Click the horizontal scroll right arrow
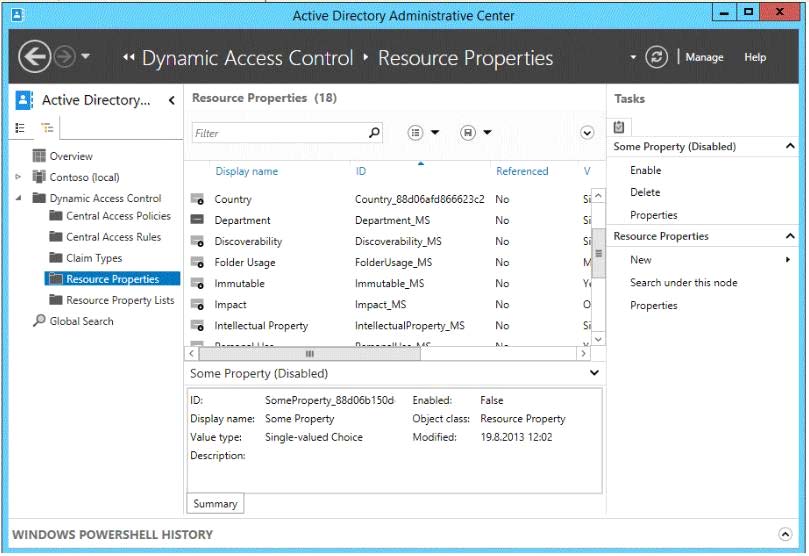 pos(584,353)
